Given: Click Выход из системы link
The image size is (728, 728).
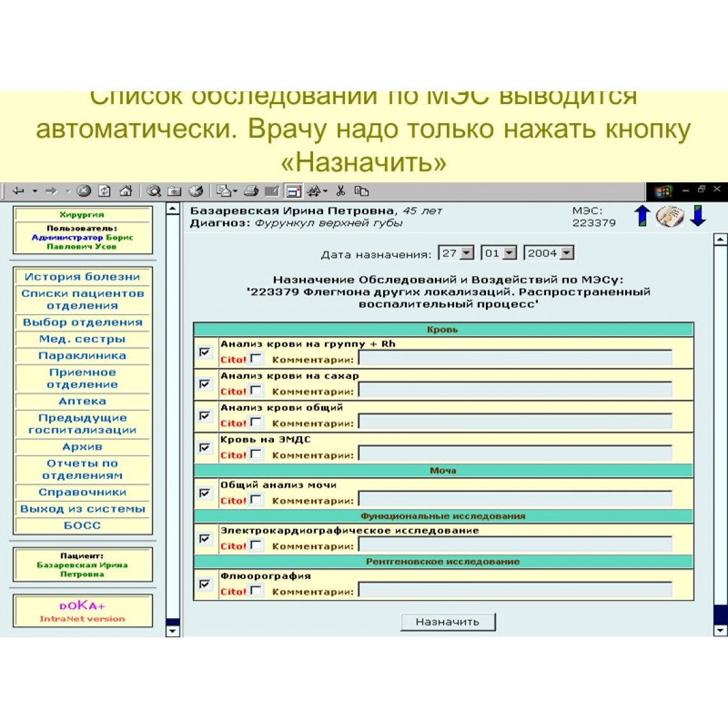Looking at the screenshot, I should pyautogui.click(x=82, y=509).
